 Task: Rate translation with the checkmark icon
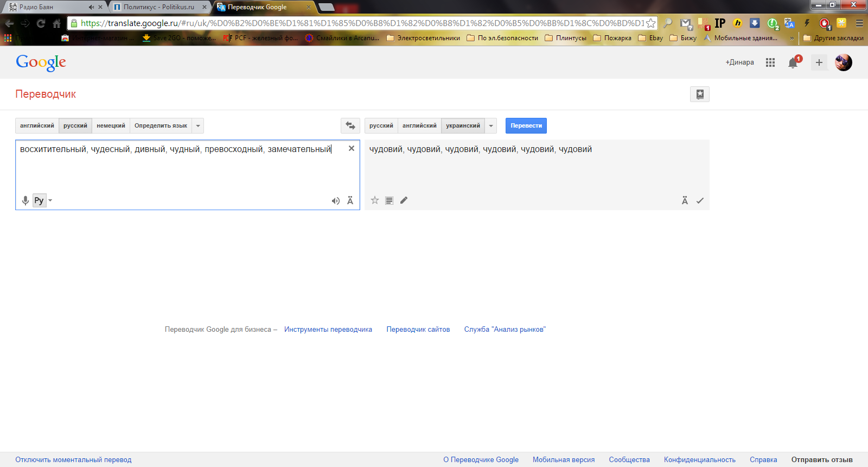click(700, 200)
